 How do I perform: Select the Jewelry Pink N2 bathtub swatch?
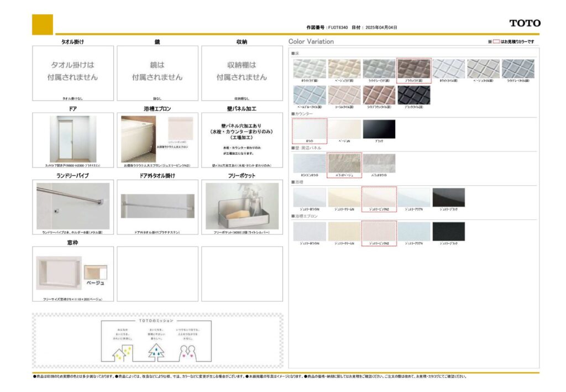[x=379, y=197]
